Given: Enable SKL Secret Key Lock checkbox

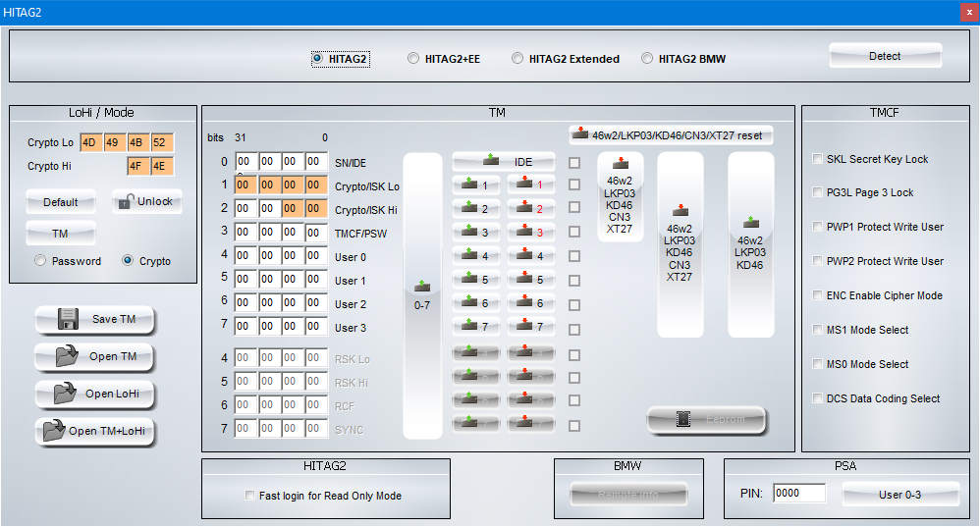Looking at the screenshot, I should (817, 159).
